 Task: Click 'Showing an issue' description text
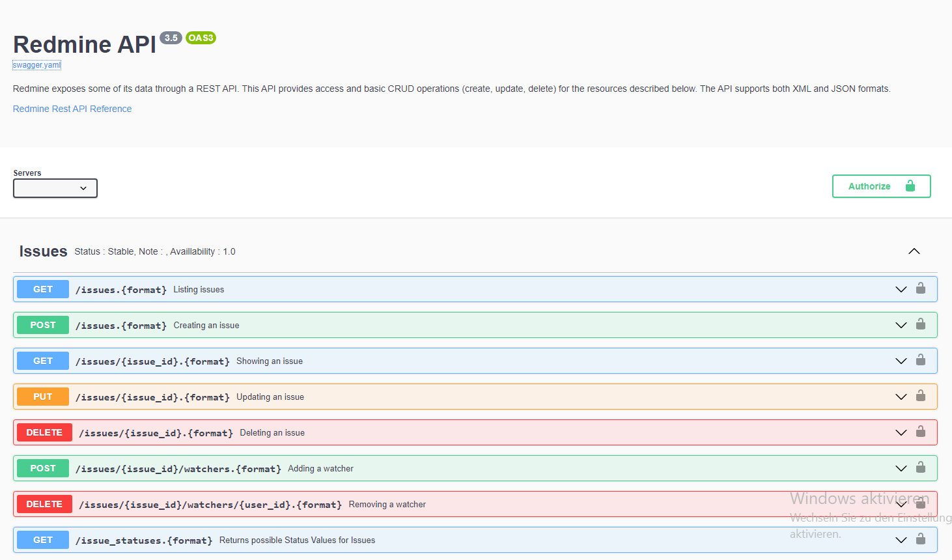tap(270, 361)
